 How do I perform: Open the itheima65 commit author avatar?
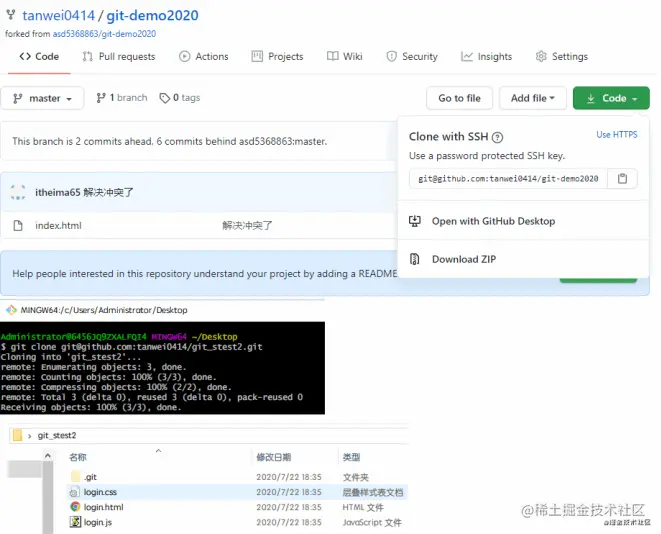(x=18, y=192)
